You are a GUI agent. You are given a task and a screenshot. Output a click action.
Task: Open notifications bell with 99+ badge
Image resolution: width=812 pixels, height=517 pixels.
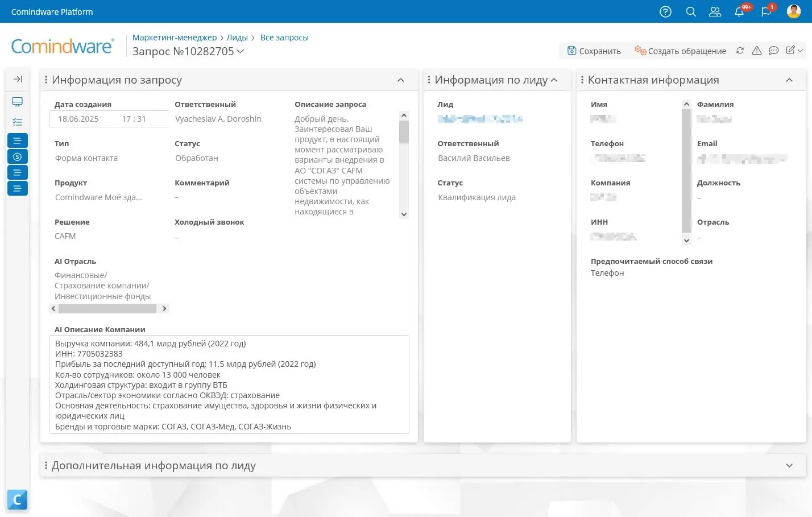click(x=739, y=12)
